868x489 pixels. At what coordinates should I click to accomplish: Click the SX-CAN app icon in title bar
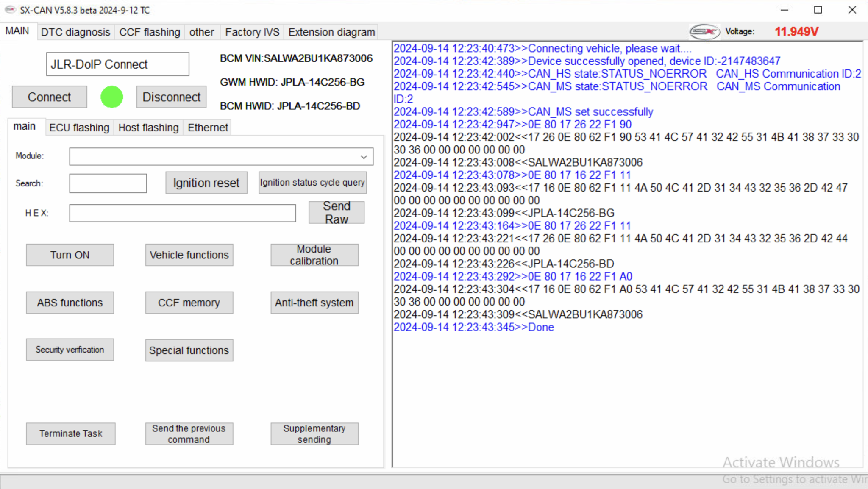(x=10, y=9)
